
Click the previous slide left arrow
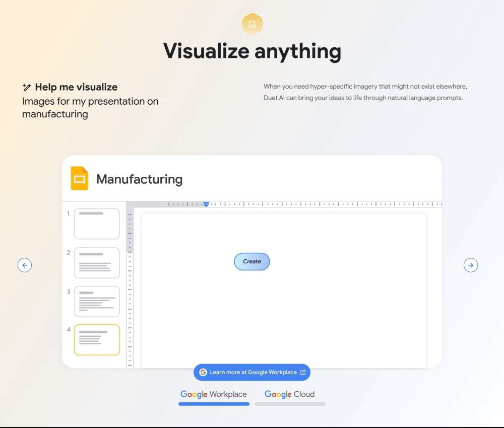(24, 265)
